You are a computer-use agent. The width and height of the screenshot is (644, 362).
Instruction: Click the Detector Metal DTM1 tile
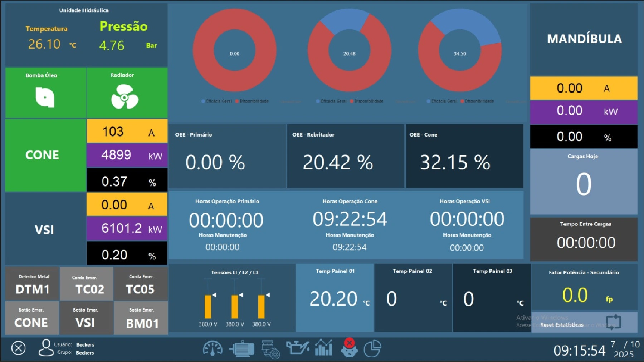(32, 284)
